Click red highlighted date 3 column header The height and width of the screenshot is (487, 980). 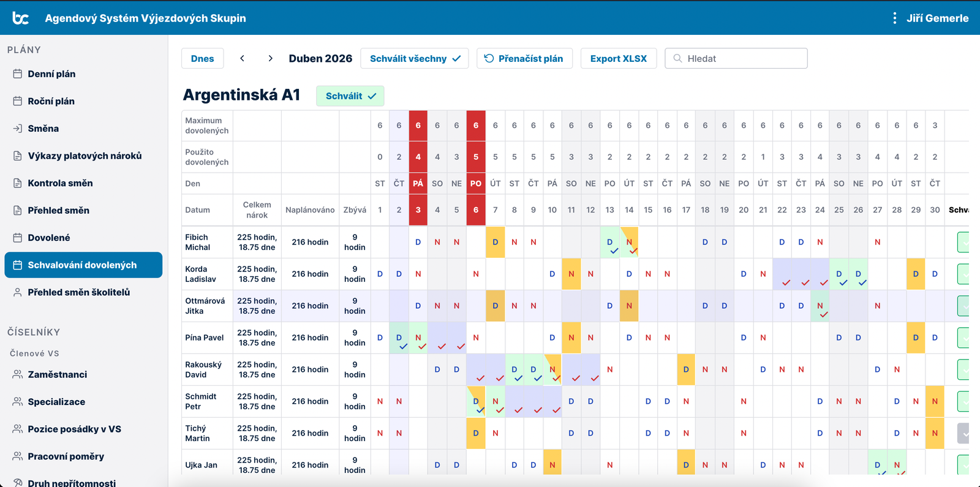click(x=418, y=210)
